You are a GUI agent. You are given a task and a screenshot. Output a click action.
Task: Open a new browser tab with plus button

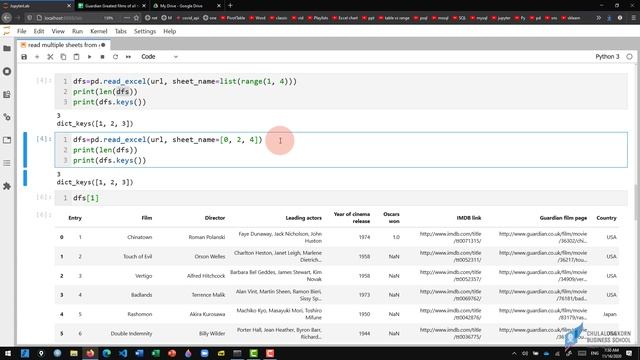[x=230, y=5]
